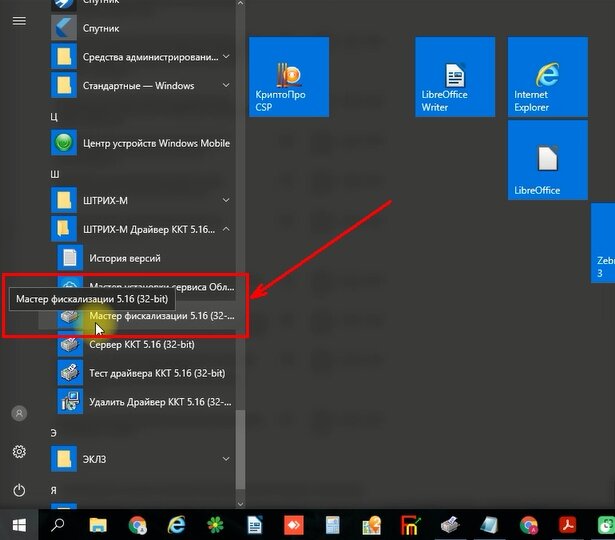Open the first Chrome icon on the taskbar
Viewport: 615px width, 540px height.
[137, 525]
